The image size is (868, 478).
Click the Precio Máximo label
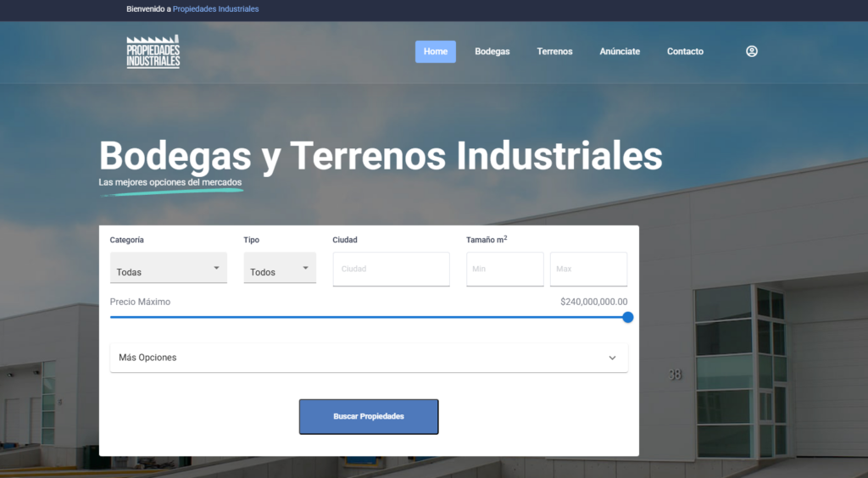click(140, 302)
